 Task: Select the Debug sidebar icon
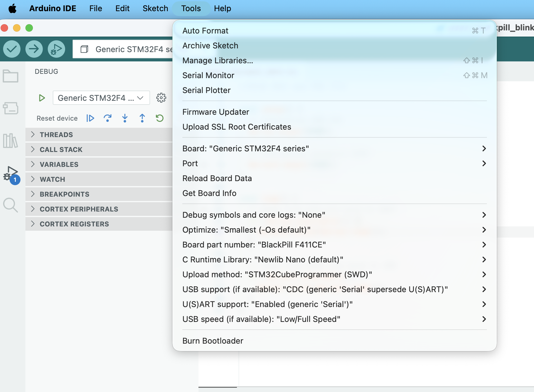[x=11, y=175]
